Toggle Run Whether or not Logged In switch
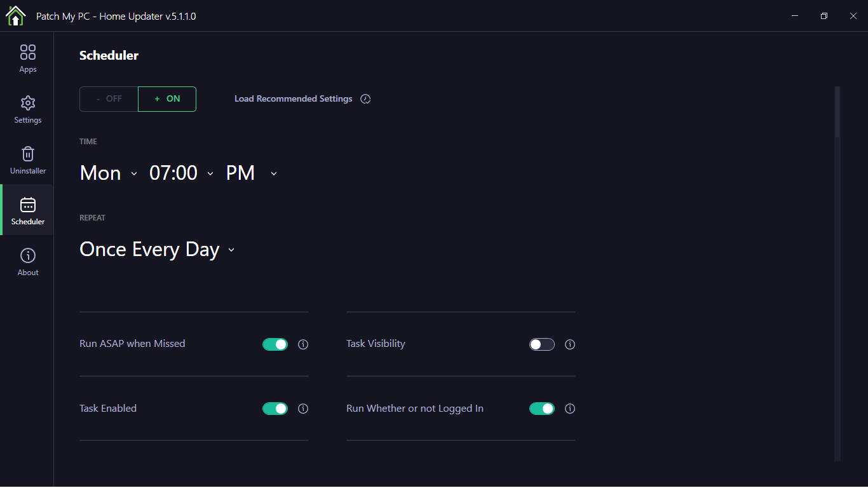 point(542,409)
